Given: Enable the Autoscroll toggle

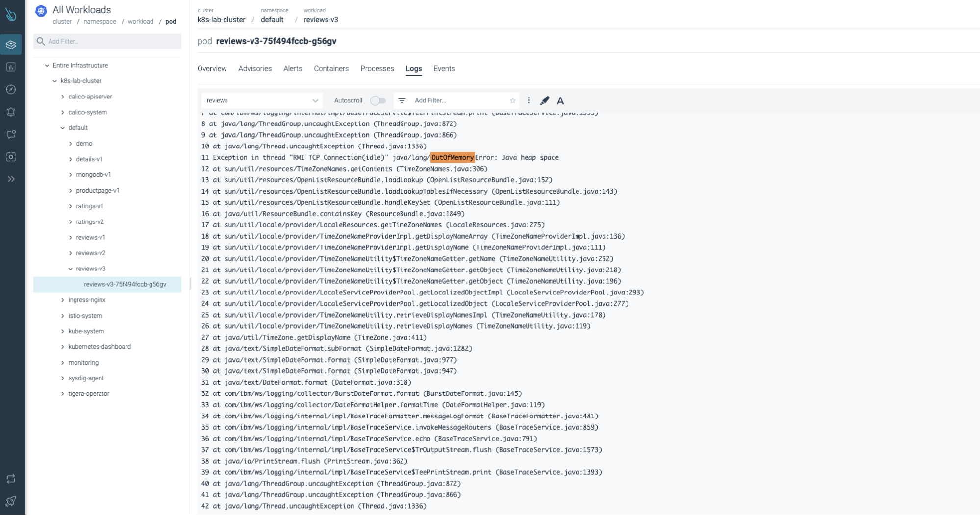Looking at the screenshot, I should point(377,100).
